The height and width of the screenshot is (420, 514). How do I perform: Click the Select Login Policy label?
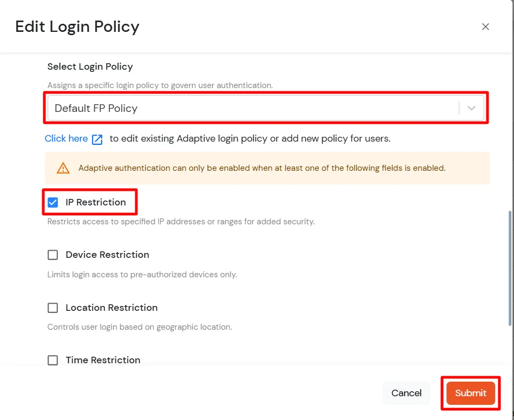tap(90, 66)
